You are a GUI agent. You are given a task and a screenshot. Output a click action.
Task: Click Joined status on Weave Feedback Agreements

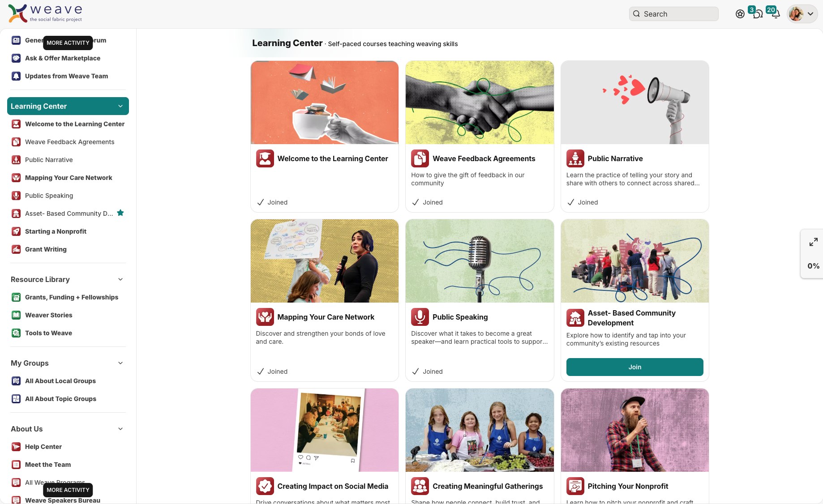click(x=427, y=202)
